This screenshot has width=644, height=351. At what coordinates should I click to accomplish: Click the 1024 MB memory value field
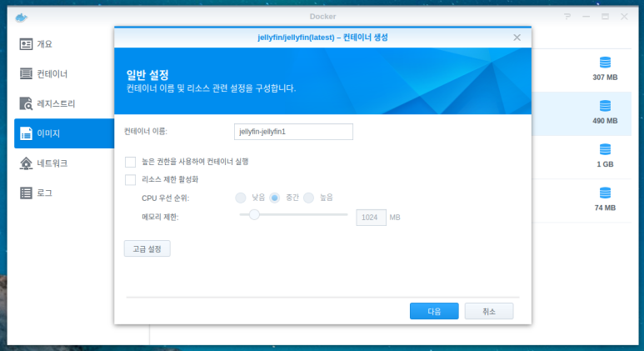[x=371, y=218]
